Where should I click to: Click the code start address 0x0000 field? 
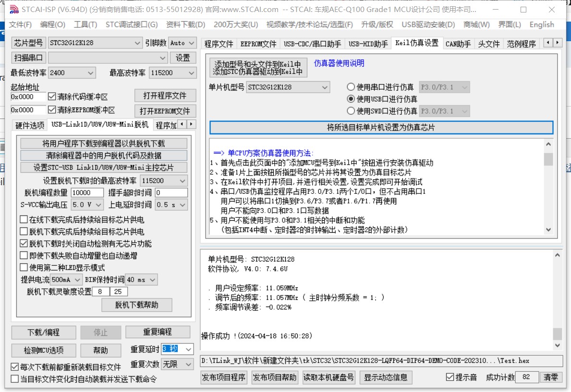click(28, 97)
